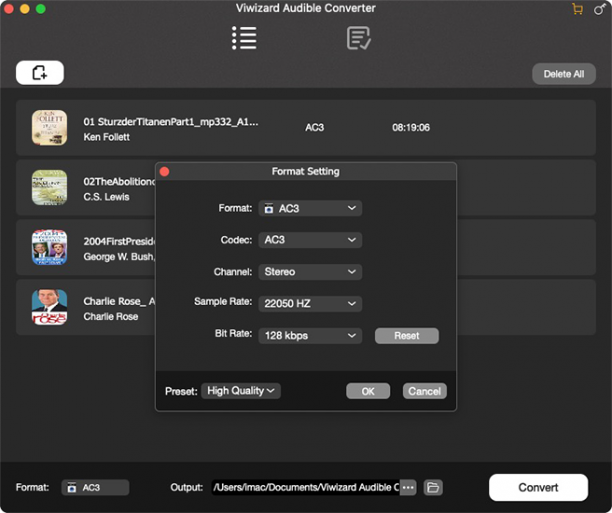Click the Ken Follett author text

coord(107,137)
